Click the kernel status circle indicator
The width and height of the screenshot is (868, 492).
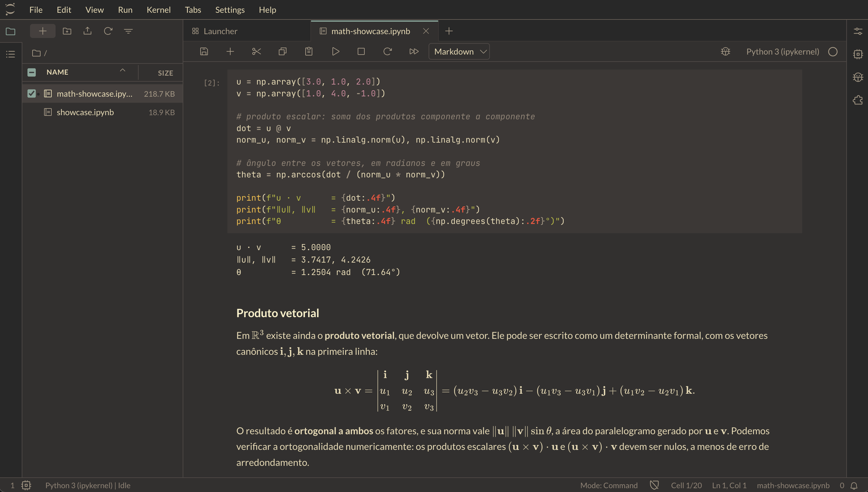[x=833, y=51]
